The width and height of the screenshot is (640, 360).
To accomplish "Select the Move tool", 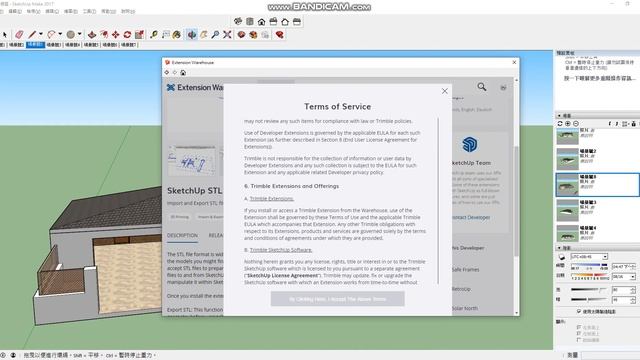I will click(x=116, y=35).
